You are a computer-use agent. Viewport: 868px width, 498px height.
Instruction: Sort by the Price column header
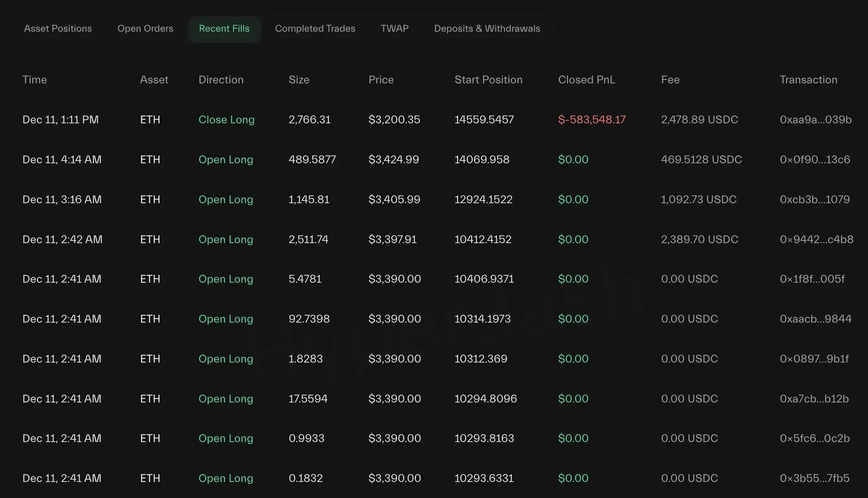[381, 80]
